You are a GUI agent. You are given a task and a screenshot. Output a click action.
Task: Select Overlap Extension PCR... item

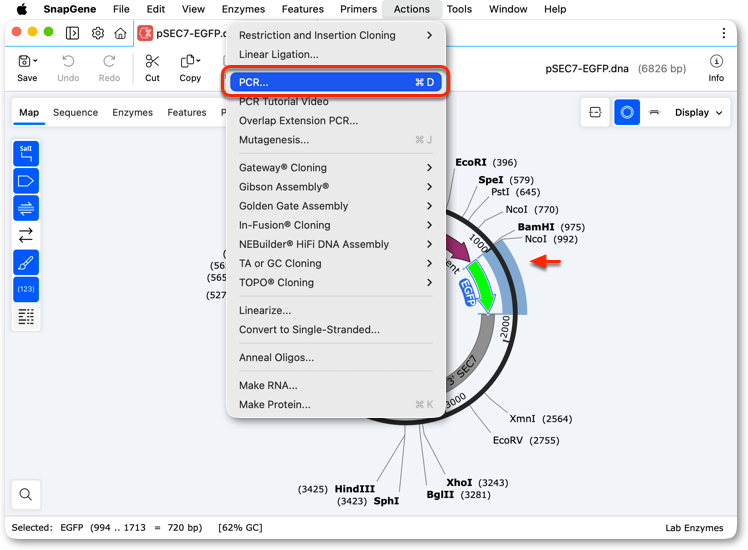(x=336, y=120)
